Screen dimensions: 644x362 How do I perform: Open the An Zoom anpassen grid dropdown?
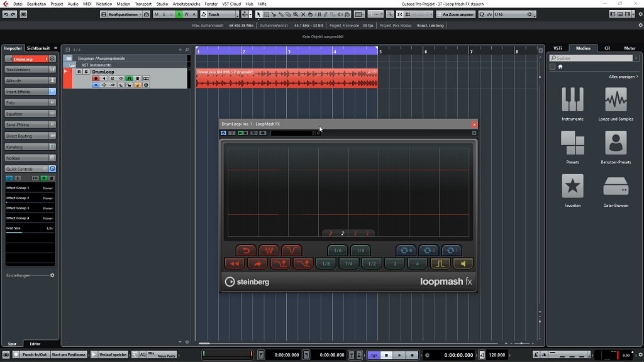[x=455, y=14]
